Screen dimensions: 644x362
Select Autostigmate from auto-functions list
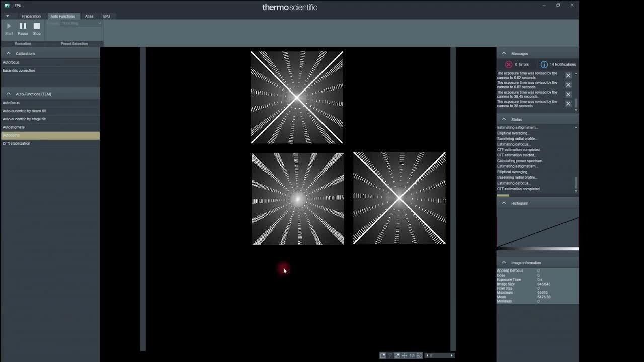[14, 127]
